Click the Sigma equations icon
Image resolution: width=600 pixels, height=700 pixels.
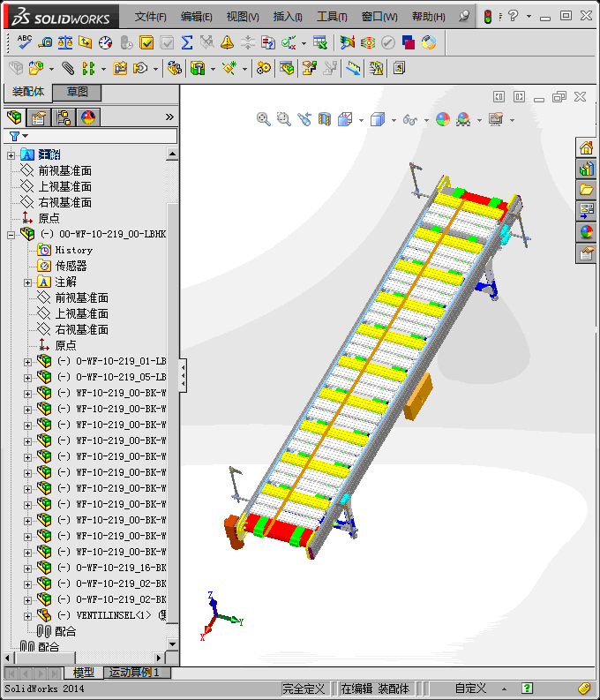187,42
